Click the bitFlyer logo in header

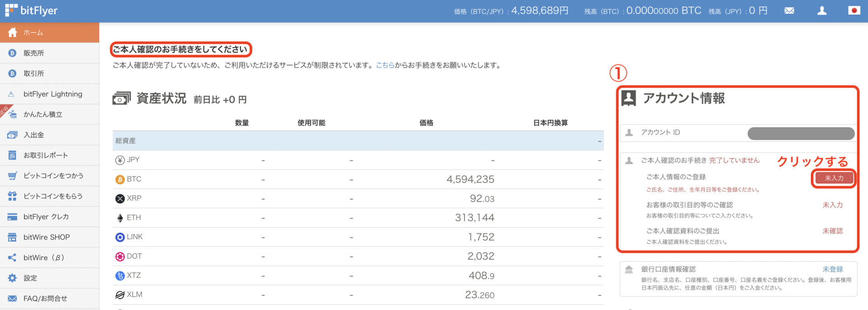click(31, 10)
